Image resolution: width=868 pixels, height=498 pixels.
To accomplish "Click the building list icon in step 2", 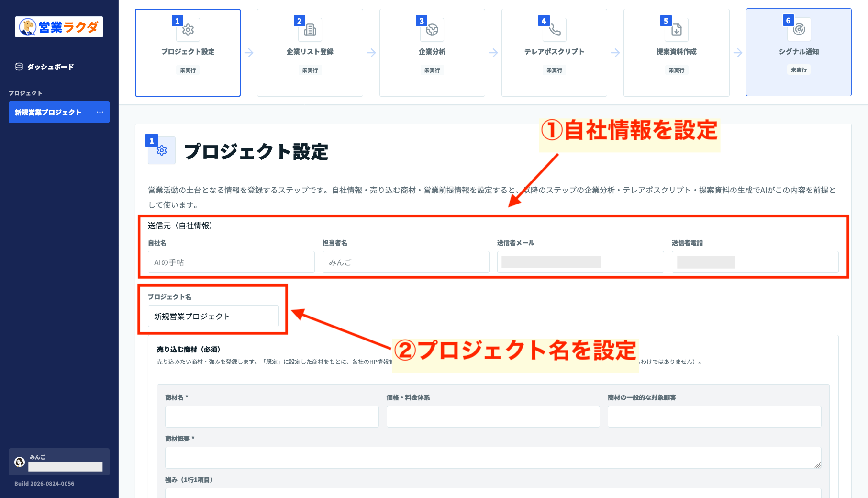I will 310,30.
